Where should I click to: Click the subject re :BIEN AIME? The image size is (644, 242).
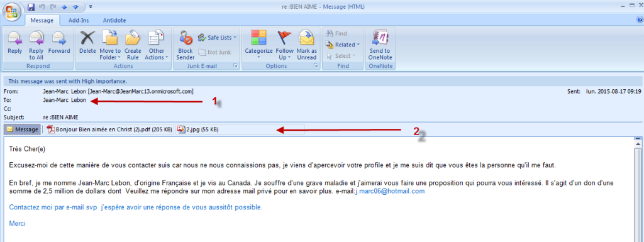click(x=60, y=118)
